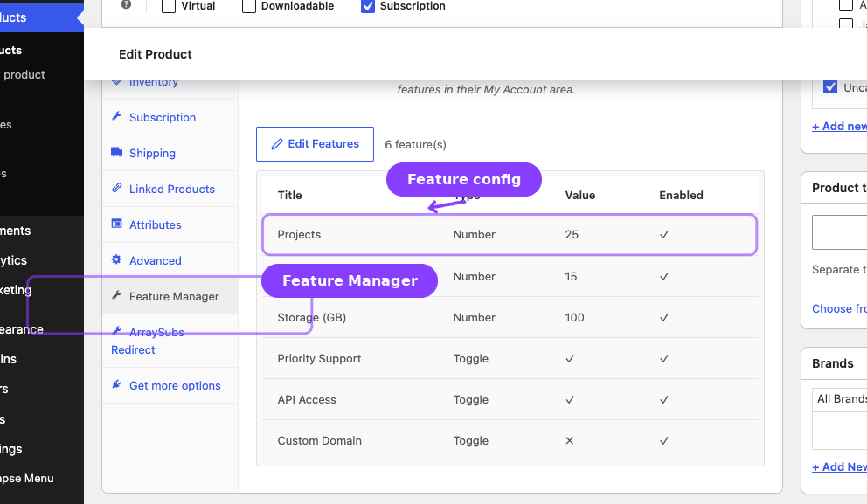The image size is (867, 504).
Task: Click the value 15 cell
Action: coord(572,276)
